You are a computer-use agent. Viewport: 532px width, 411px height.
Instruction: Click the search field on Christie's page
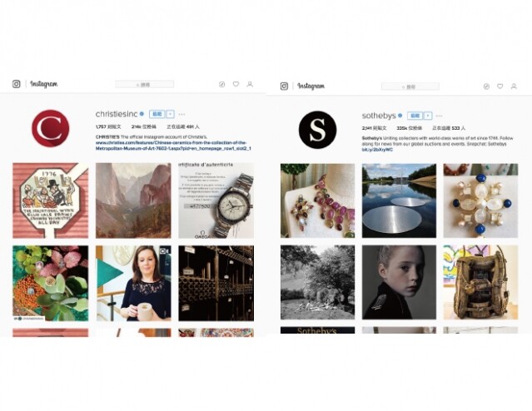click(x=145, y=84)
